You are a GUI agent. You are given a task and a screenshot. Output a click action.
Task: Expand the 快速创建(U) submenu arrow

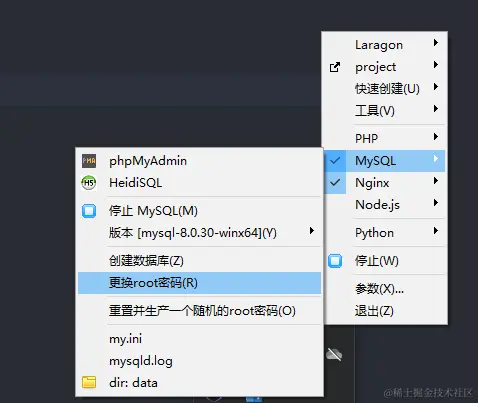436,87
